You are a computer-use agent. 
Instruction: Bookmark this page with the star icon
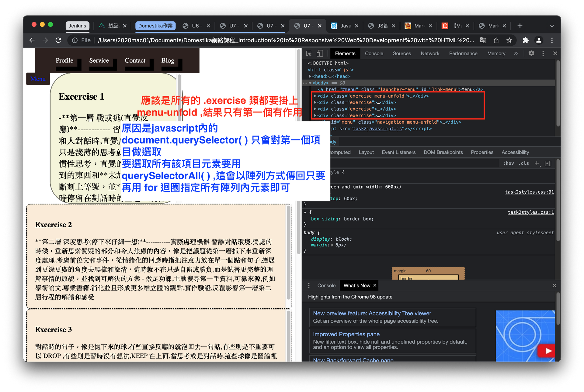click(509, 40)
